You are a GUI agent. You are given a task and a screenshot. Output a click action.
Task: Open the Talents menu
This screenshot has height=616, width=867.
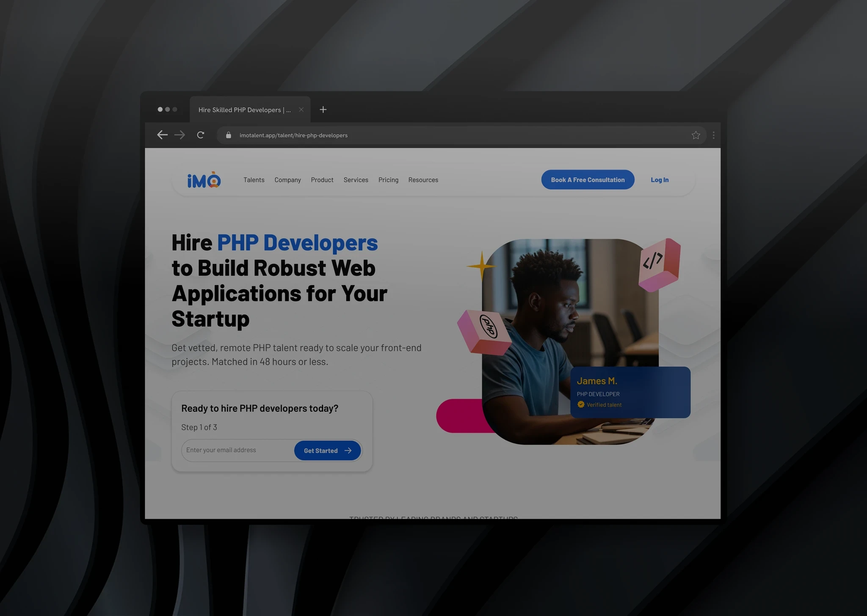[x=254, y=180]
